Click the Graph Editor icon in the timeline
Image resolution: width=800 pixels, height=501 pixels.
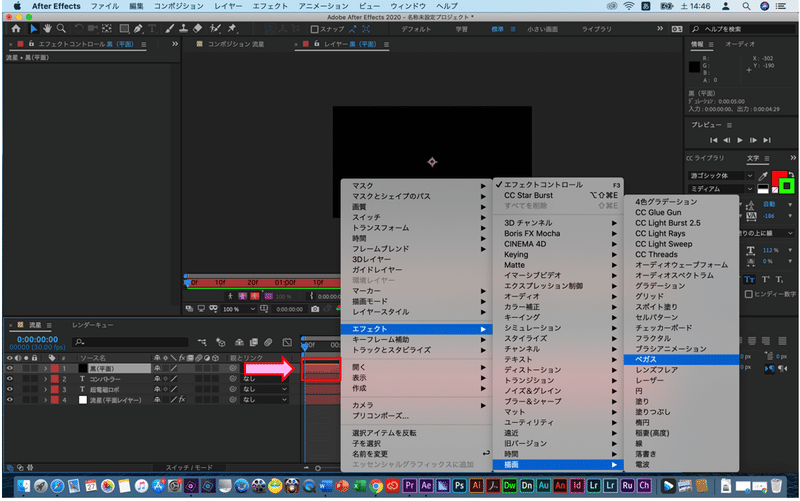click(x=287, y=342)
